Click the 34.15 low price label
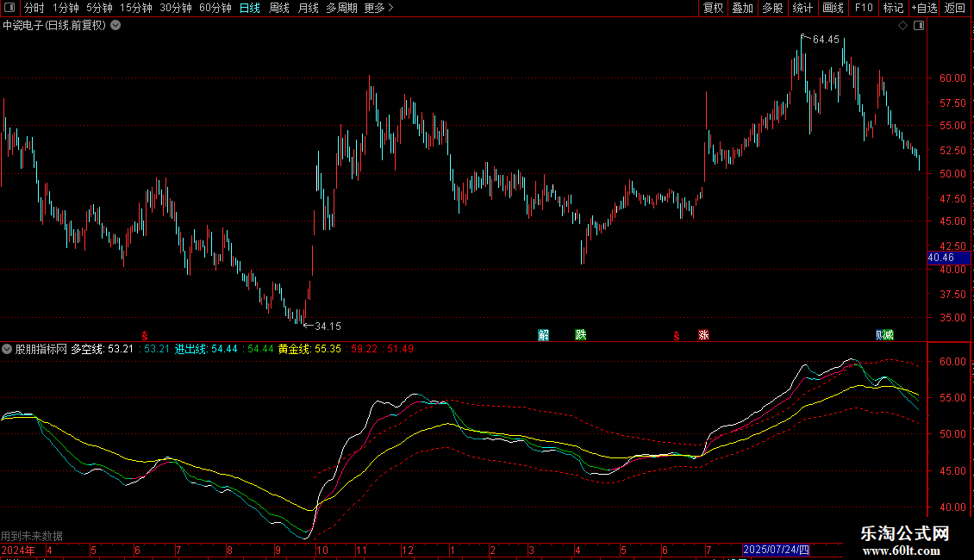The image size is (974, 560). 328,327
